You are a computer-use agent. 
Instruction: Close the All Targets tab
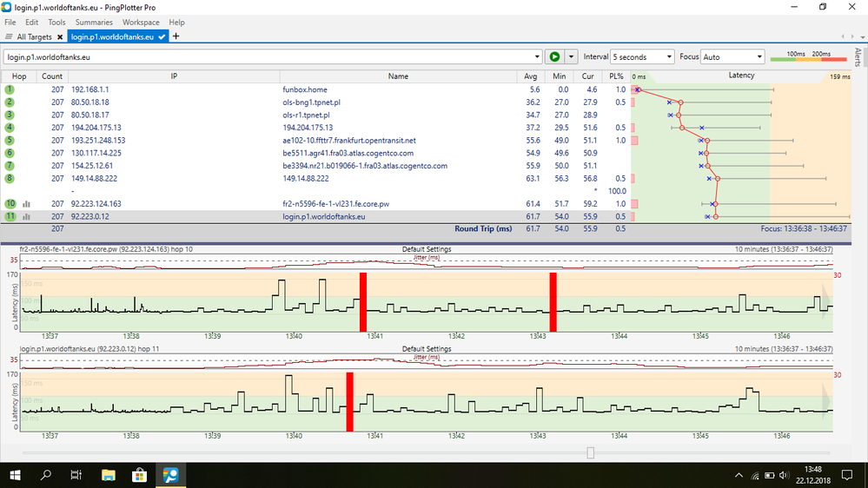pyautogui.click(x=60, y=37)
